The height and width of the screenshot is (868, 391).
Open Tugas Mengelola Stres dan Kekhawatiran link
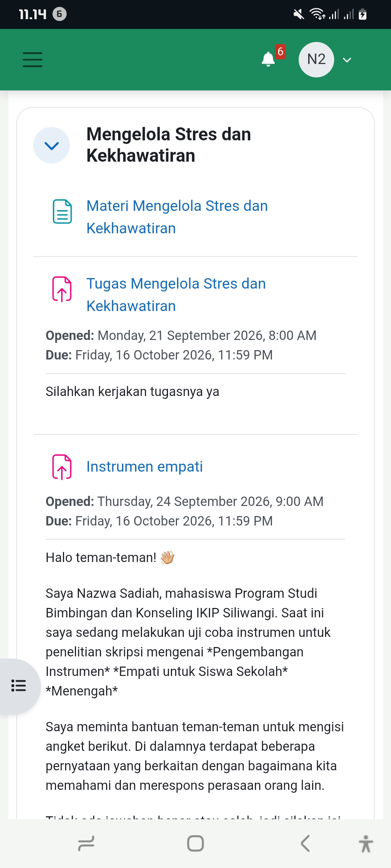(x=176, y=295)
